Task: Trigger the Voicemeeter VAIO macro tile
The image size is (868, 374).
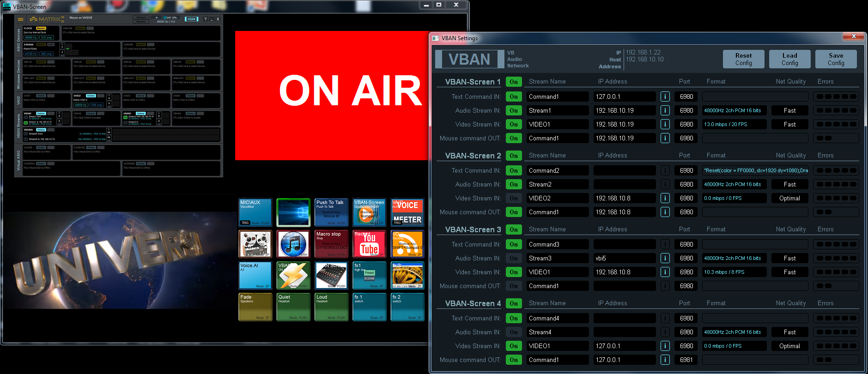Action: pyautogui.click(x=407, y=212)
